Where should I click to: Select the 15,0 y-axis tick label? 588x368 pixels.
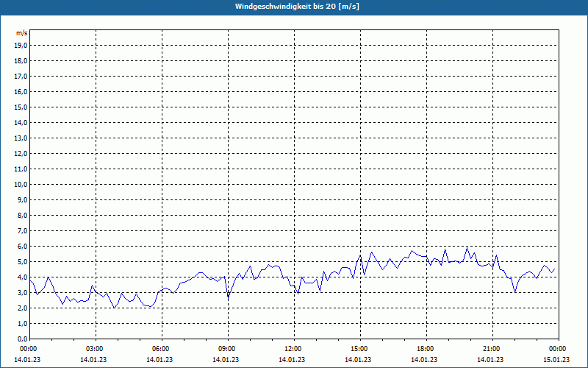(x=21, y=107)
